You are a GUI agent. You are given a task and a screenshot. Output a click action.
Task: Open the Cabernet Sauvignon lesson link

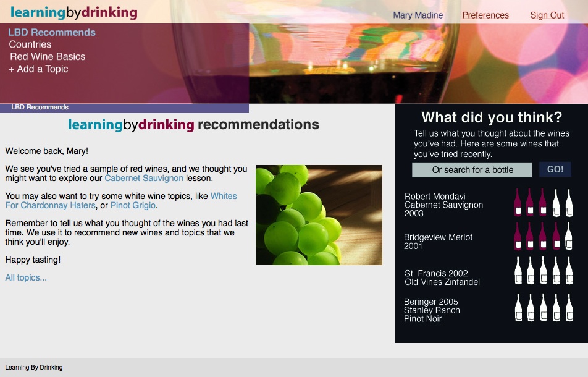[x=144, y=178]
